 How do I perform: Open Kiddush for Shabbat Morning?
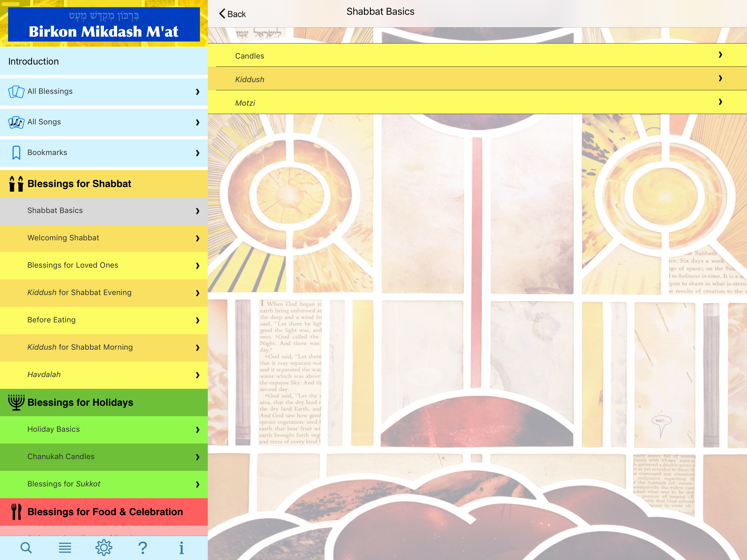[x=104, y=348]
